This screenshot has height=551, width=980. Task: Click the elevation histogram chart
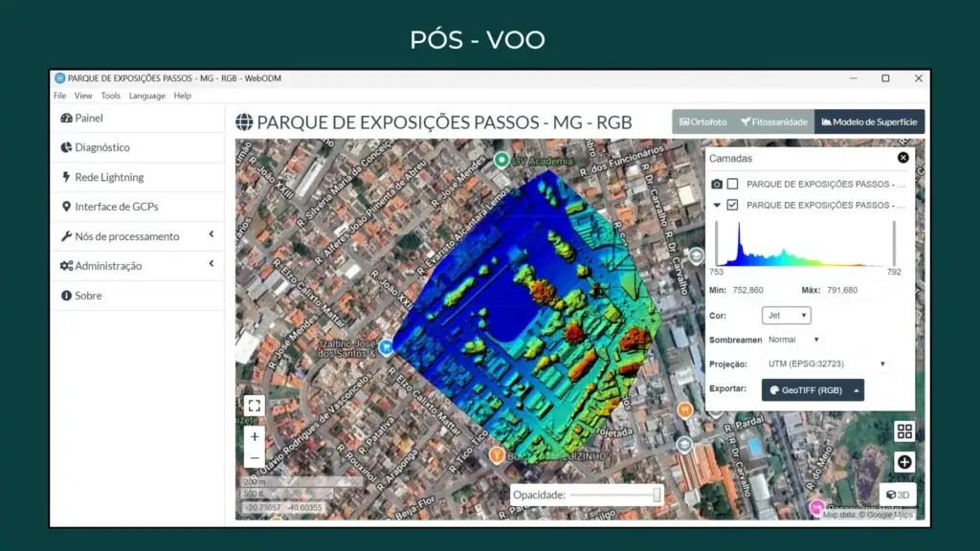806,245
